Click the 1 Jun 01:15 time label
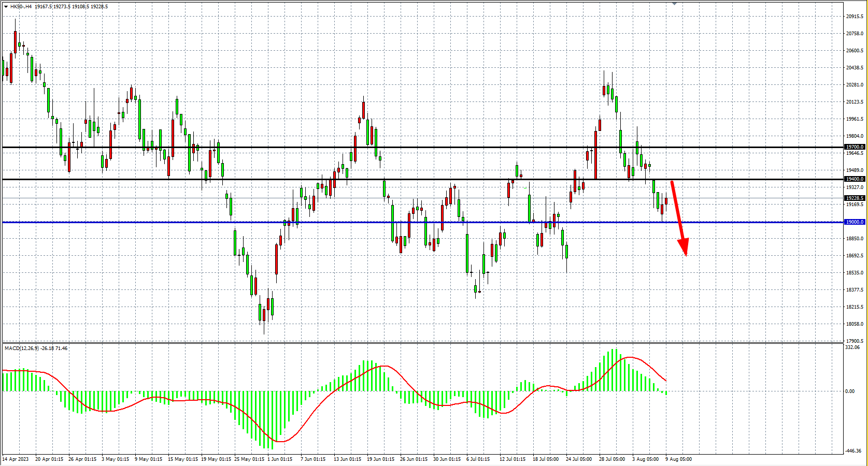This screenshot has height=466, width=868. [x=280, y=459]
